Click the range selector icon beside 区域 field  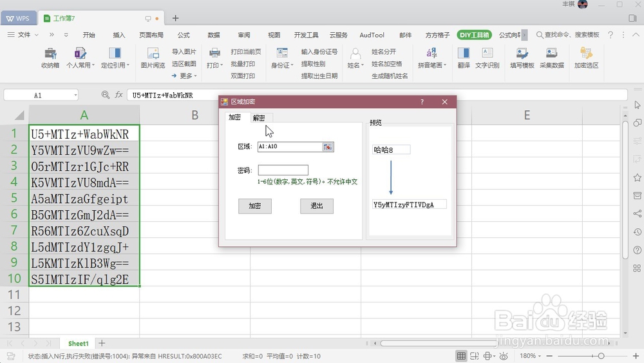[x=328, y=147]
